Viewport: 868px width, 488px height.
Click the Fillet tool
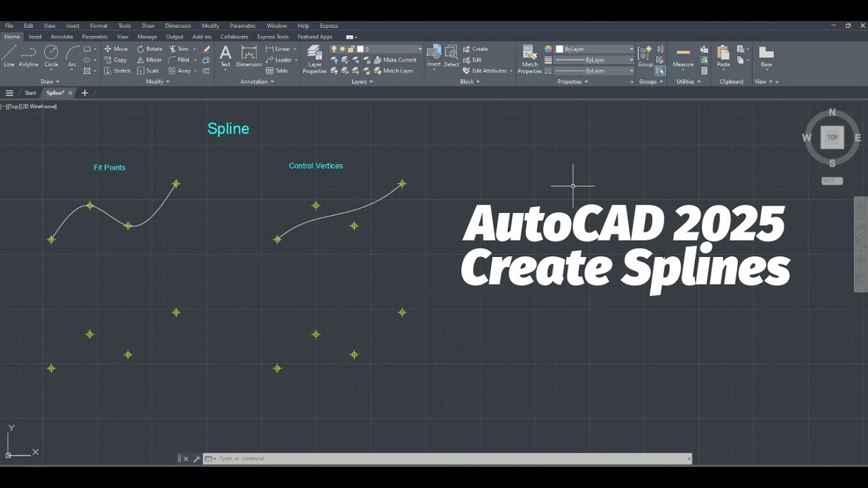[179, 60]
